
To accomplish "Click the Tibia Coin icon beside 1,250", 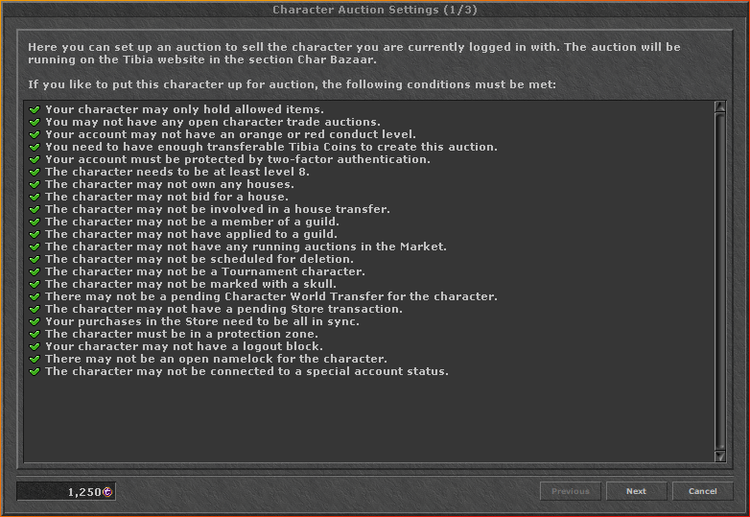I will [x=108, y=492].
